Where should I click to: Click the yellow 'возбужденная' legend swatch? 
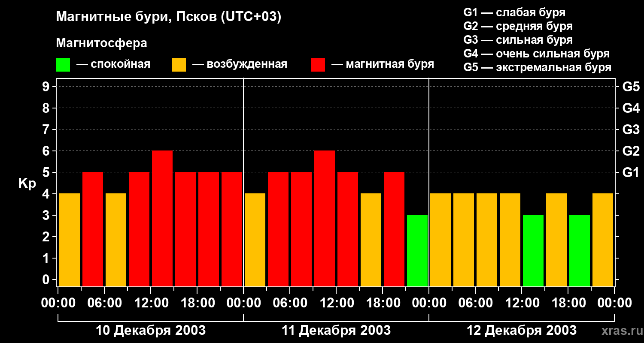coord(179,65)
